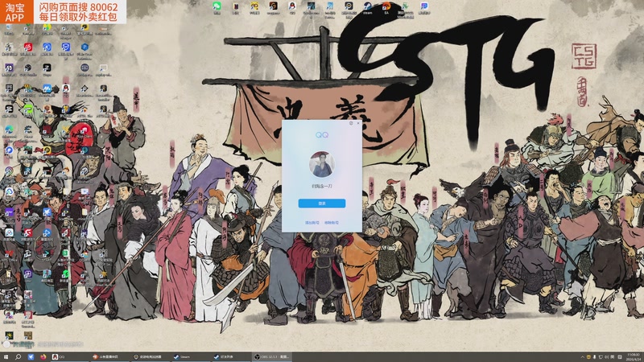Screen dimensions: 644x362
Task: Open the green WeChat desktop shortcut
Action: (x=217, y=7)
